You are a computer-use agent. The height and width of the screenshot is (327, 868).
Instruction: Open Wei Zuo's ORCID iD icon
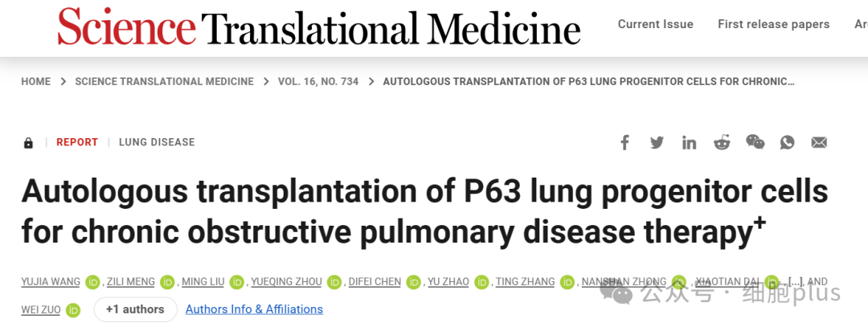tap(73, 310)
